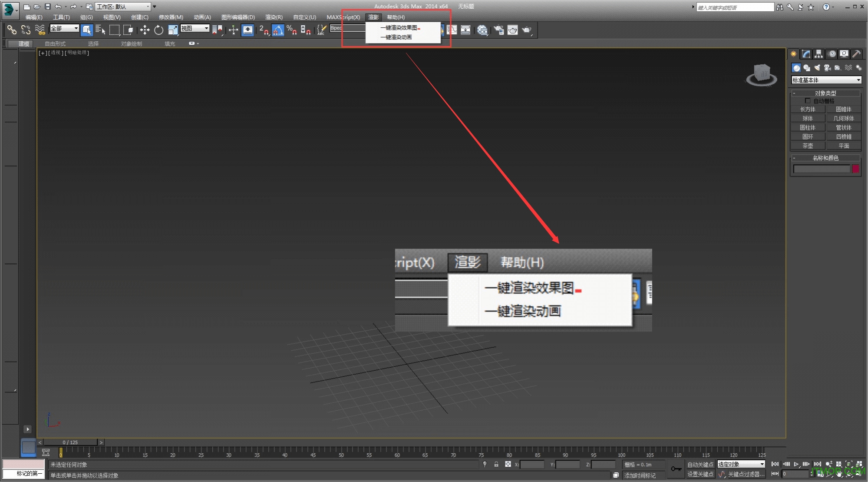Image resolution: width=868 pixels, height=482 pixels.
Task: Expand the Quick Access Toolbar options arrow
Action: [x=154, y=7]
